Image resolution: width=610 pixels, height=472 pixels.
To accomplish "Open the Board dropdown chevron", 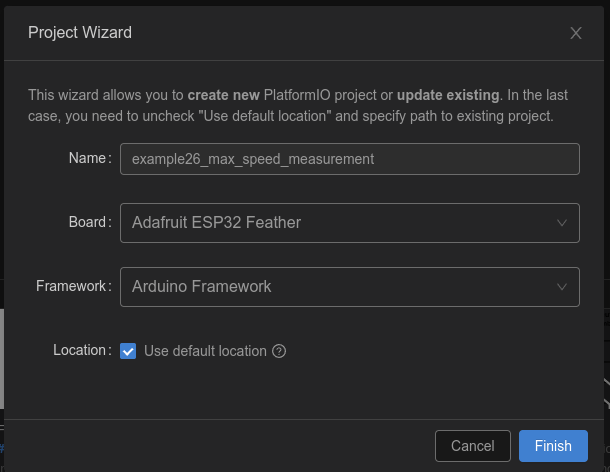I will pyautogui.click(x=562, y=223).
